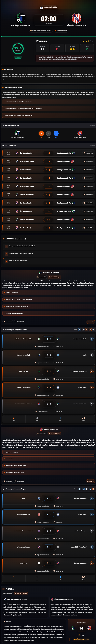Click the league logo at the top

[42, 8]
